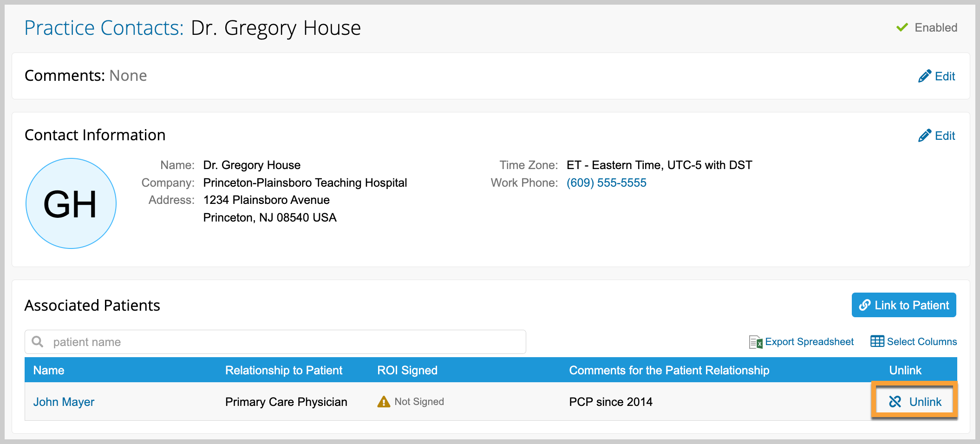This screenshot has height=444, width=980.
Task: Click the Select Columns grid icon
Action: click(877, 341)
